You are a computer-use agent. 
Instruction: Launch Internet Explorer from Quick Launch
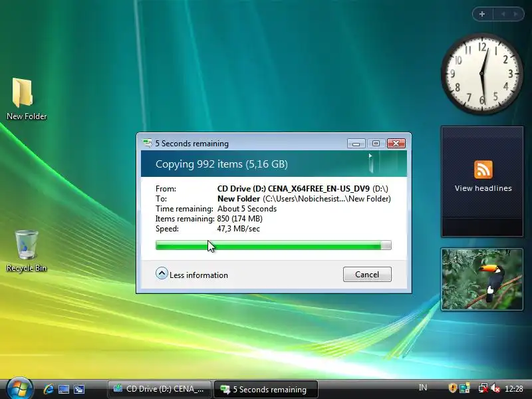(x=49, y=389)
